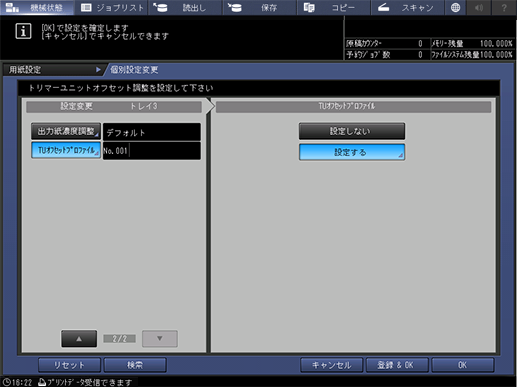Go to next page with down arrow
This screenshot has width=517, height=387.
(160, 339)
